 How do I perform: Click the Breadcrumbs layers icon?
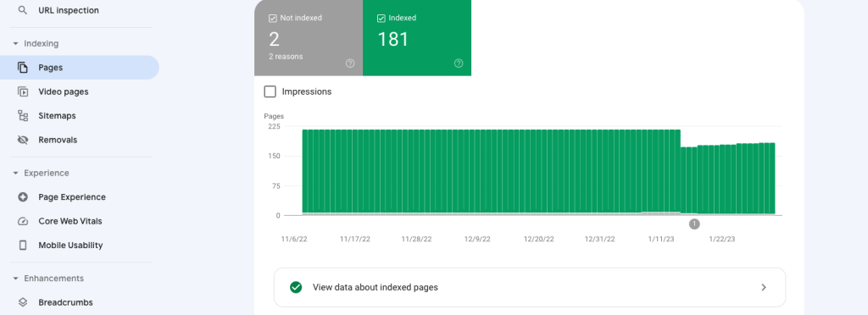pyautogui.click(x=23, y=302)
